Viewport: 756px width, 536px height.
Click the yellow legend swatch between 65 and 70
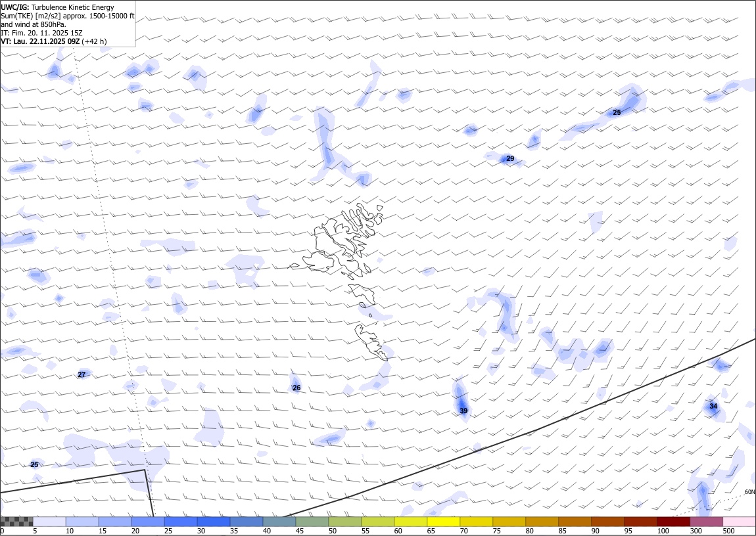tap(443, 522)
